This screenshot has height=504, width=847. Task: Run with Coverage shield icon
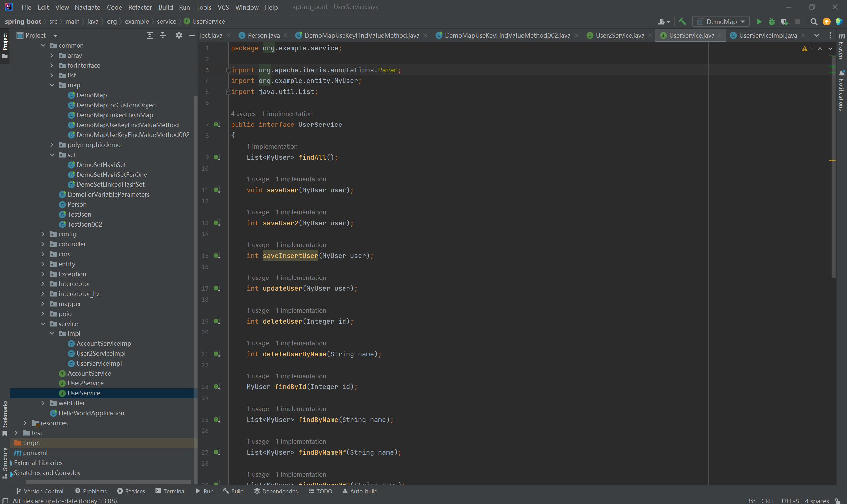pyautogui.click(x=784, y=22)
